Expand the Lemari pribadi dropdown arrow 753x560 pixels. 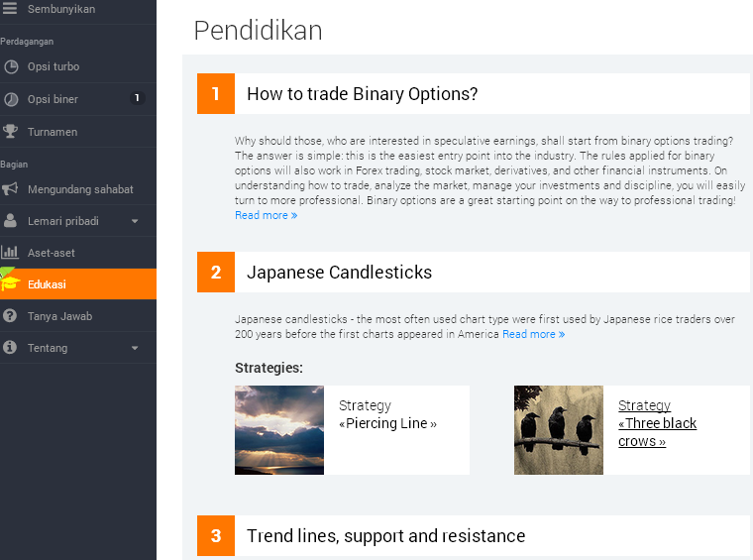135,221
